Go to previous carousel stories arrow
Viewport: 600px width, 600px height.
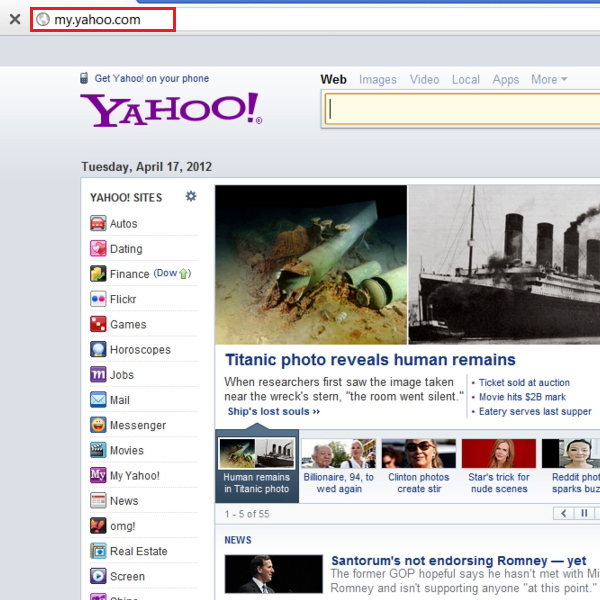click(x=563, y=513)
